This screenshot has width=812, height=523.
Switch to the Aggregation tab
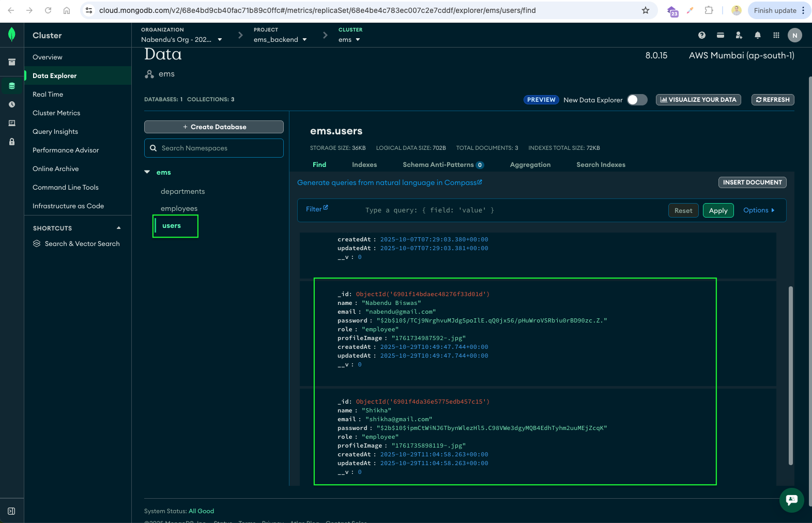pyautogui.click(x=530, y=165)
